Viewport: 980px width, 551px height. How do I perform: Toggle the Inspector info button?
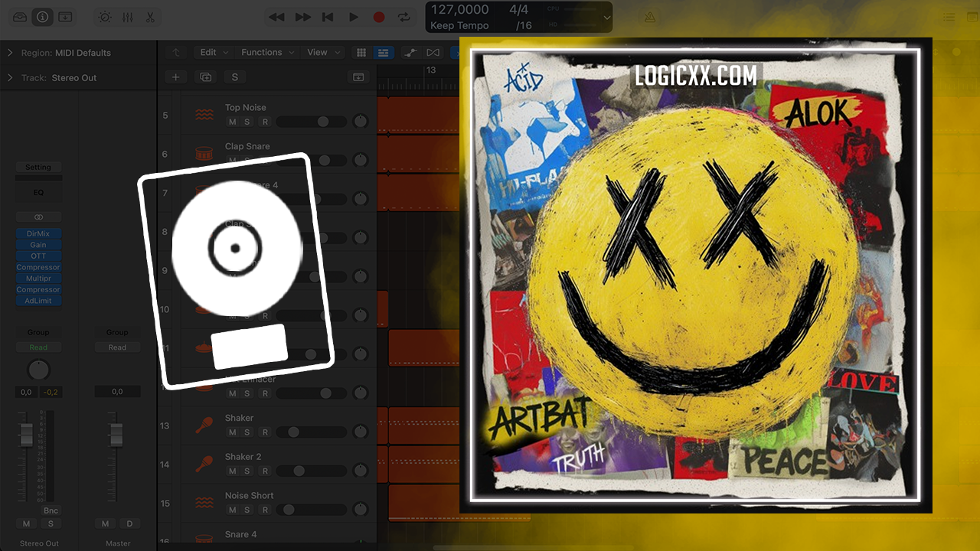[x=43, y=17]
